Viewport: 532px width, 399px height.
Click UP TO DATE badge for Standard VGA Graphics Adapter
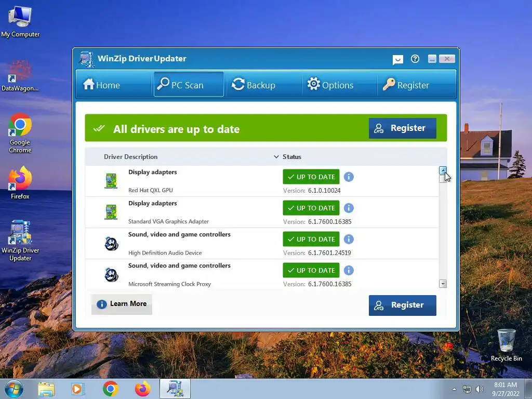coord(311,208)
